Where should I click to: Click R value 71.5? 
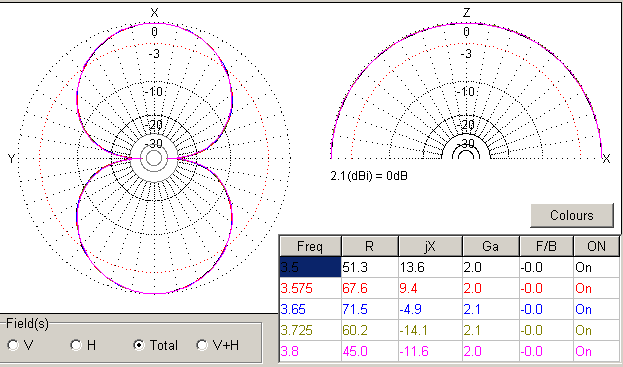(370, 309)
